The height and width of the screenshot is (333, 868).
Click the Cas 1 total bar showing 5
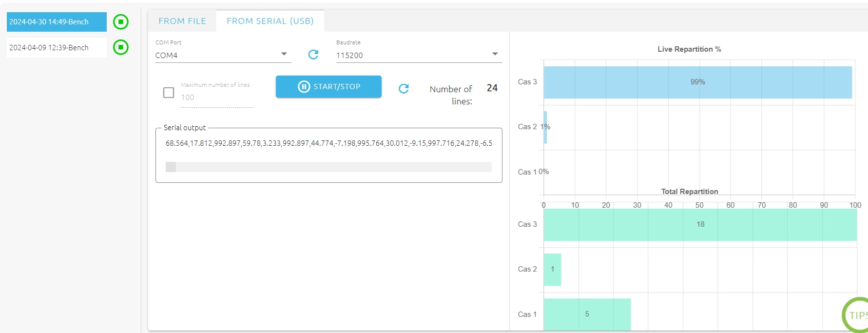point(587,314)
